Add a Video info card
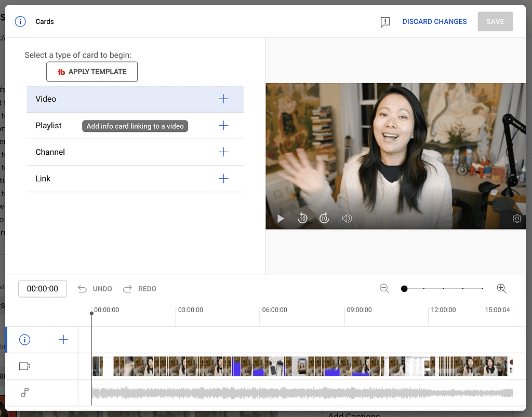The image size is (532, 417). coord(223,99)
